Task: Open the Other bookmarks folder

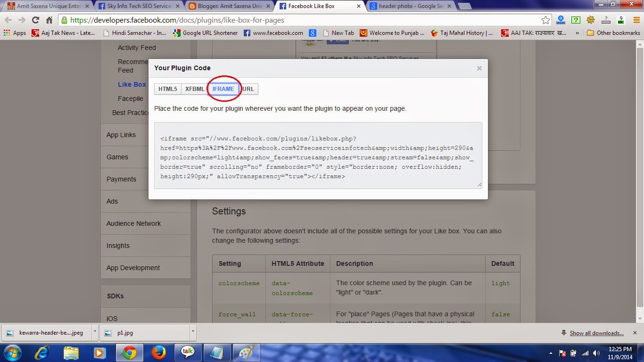Action: pyautogui.click(x=613, y=33)
